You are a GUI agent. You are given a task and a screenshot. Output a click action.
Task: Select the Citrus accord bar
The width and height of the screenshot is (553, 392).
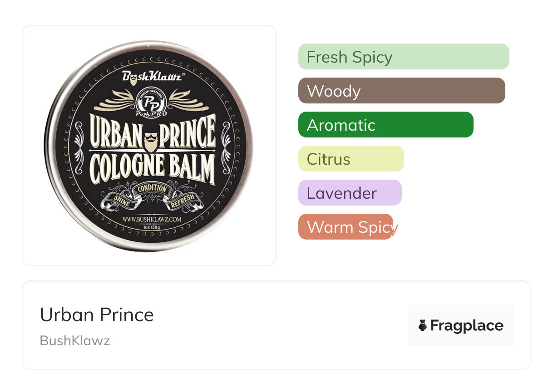pos(351,159)
